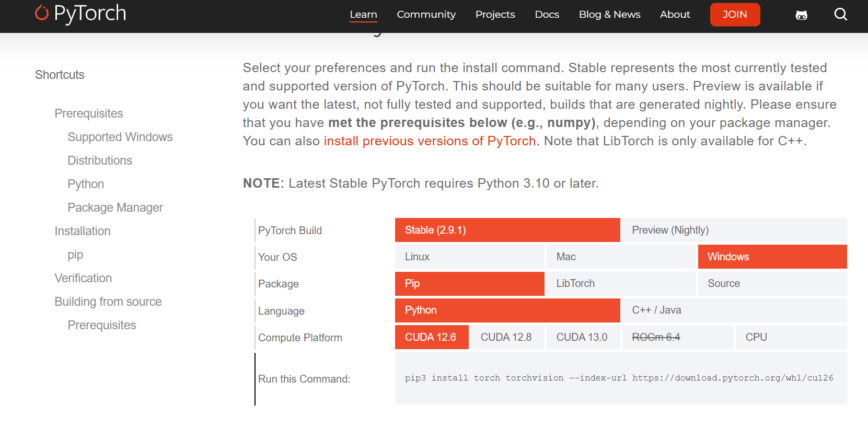The width and height of the screenshot is (868, 426).
Task: Open the Learn menu
Action: (x=363, y=15)
